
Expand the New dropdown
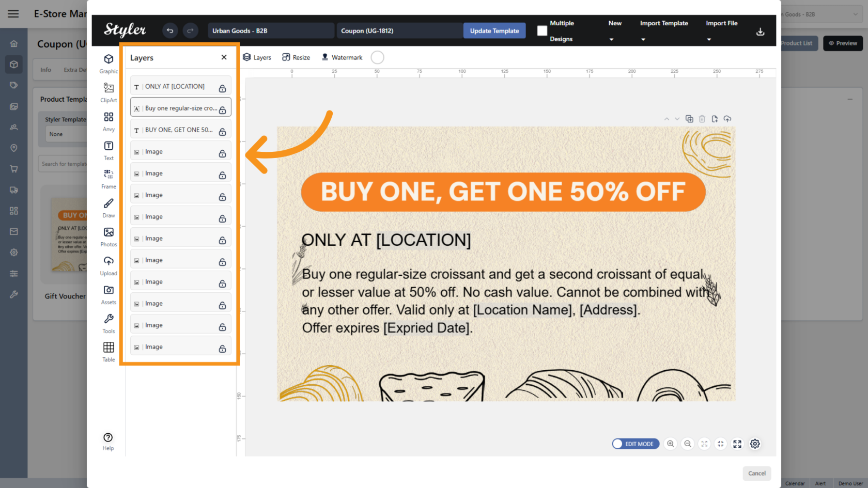(614, 31)
